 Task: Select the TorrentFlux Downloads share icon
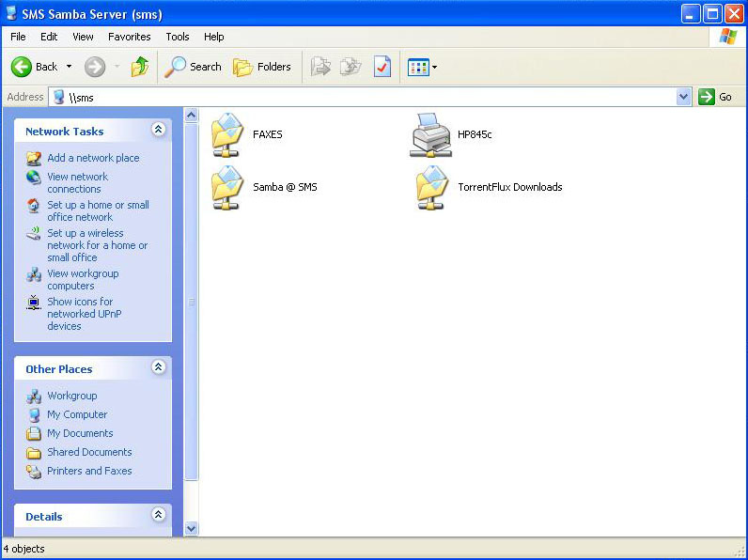point(431,188)
